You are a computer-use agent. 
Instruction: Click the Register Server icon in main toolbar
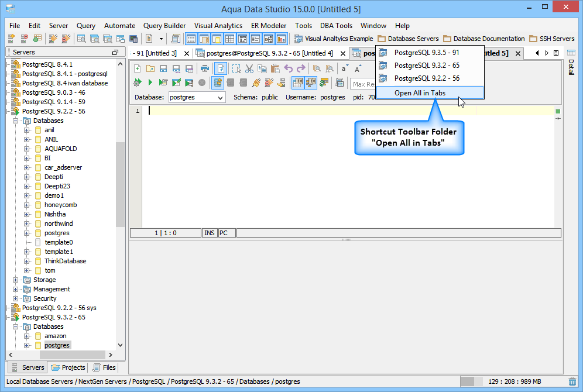[x=11, y=39]
